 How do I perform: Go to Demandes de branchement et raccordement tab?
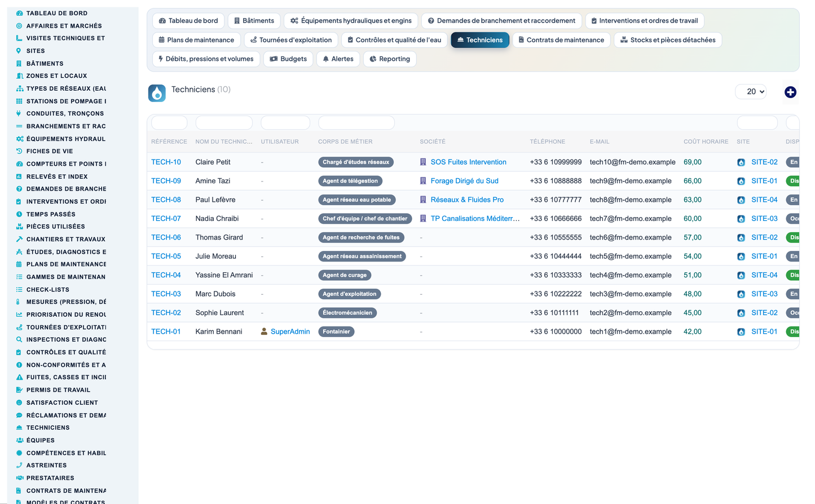click(501, 21)
